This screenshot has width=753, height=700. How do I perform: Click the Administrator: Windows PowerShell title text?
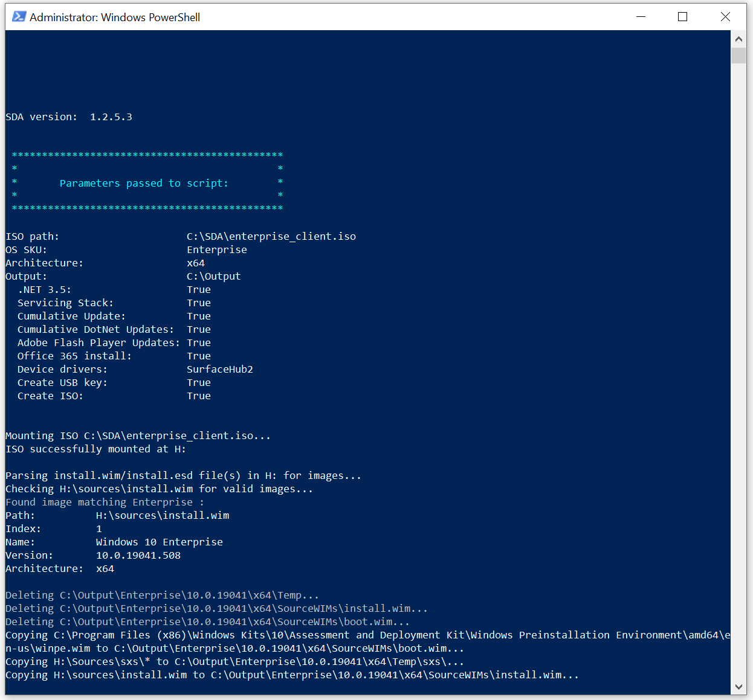pos(114,17)
